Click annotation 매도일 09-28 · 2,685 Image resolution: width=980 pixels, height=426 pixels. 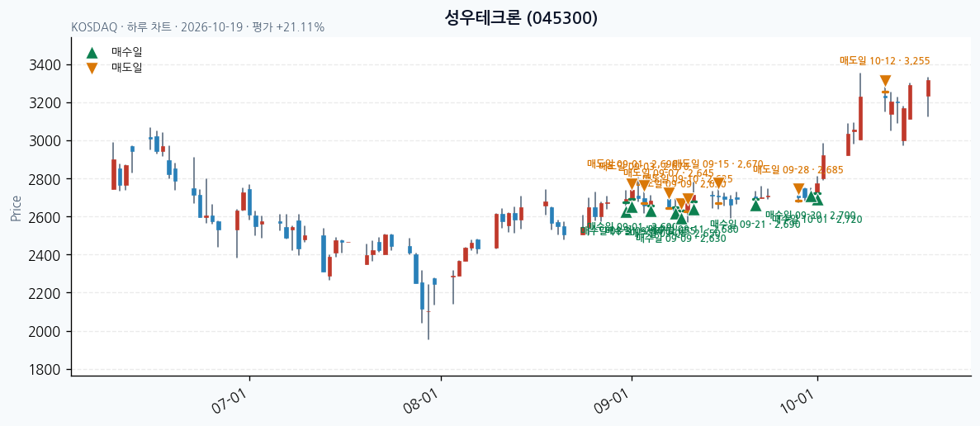point(798,169)
